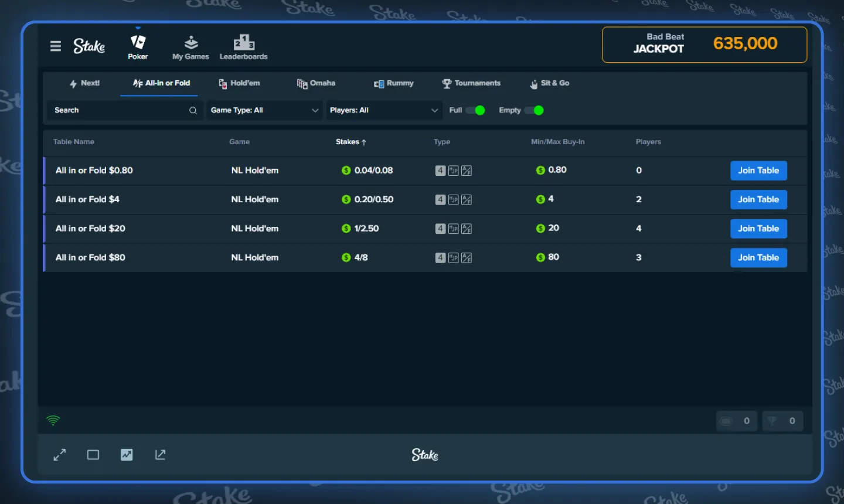Click the 4-max icon in $0.80 row
Viewport: 844px width, 504px height.
click(x=440, y=171)
